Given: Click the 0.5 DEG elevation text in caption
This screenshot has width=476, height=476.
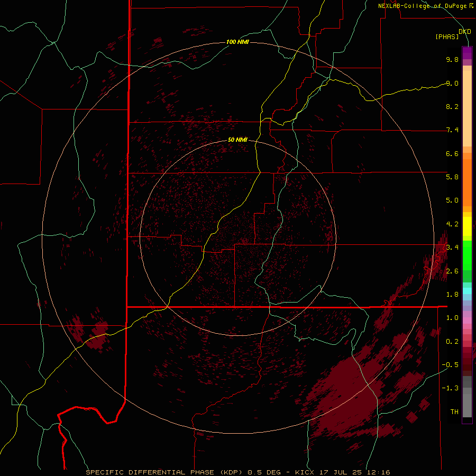Looking at the screenshot, I should tap(264, 472).
